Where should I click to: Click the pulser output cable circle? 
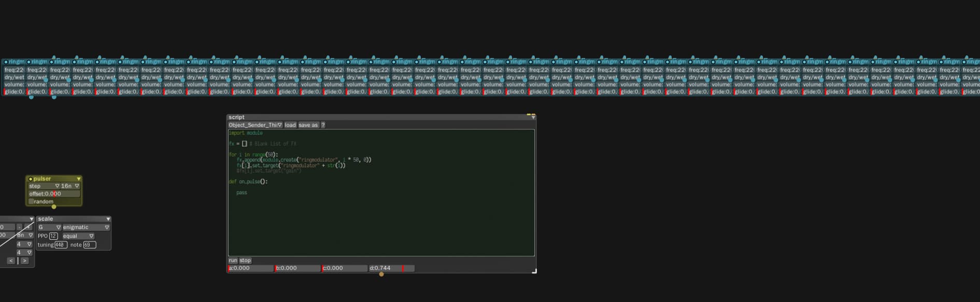pos(54,207)
